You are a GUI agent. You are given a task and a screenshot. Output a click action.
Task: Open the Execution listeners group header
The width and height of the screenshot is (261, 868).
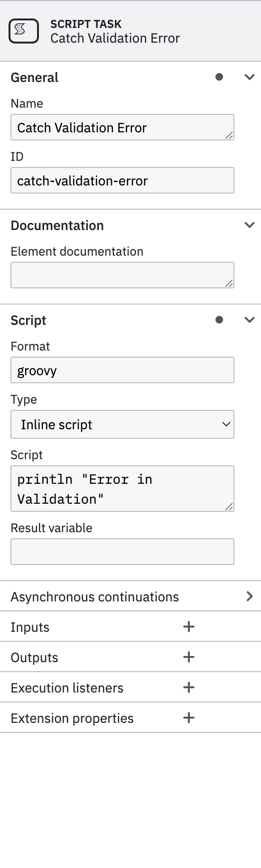point(130,687)
